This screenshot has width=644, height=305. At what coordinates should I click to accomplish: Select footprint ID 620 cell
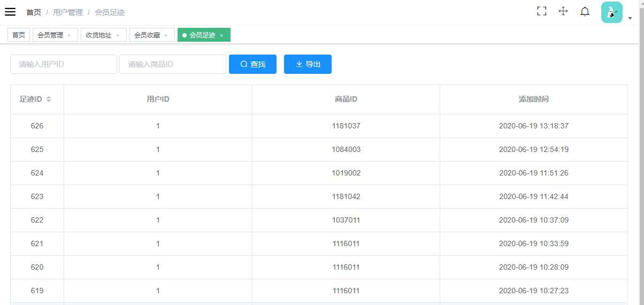point(37,267)
